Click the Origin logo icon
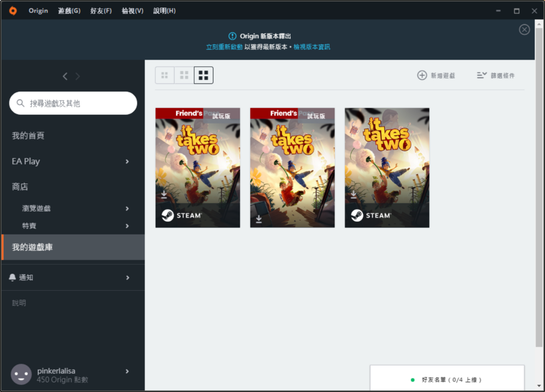Screen dimensions: 545x392 click(x=13, y=11)
